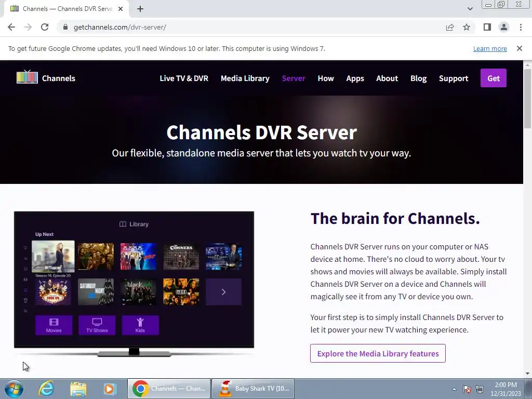Reload the page with refresh icon

[x=45, y=27]
